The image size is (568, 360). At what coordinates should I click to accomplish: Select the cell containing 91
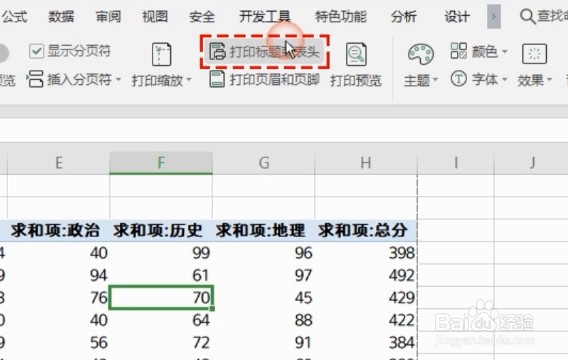(x=264, y=343)
